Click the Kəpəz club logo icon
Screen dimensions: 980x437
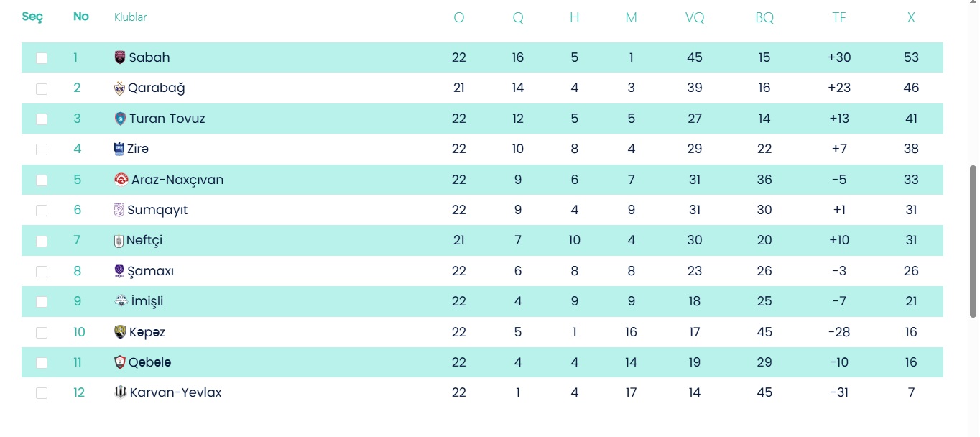(x=120, y=332)
